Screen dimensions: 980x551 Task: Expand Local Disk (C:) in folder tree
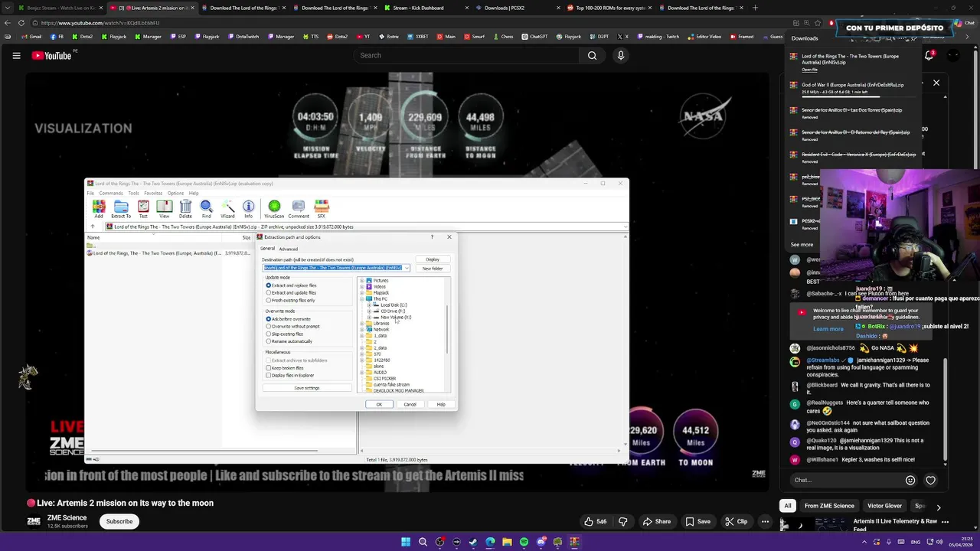(x=369, y=305)
